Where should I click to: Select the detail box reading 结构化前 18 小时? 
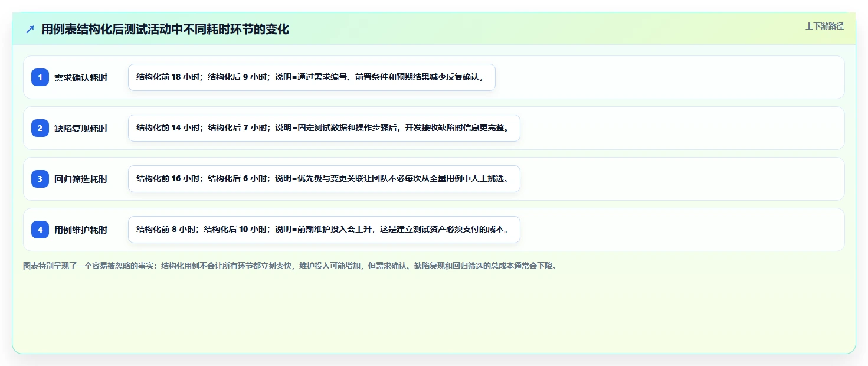[x=312, y=77]
